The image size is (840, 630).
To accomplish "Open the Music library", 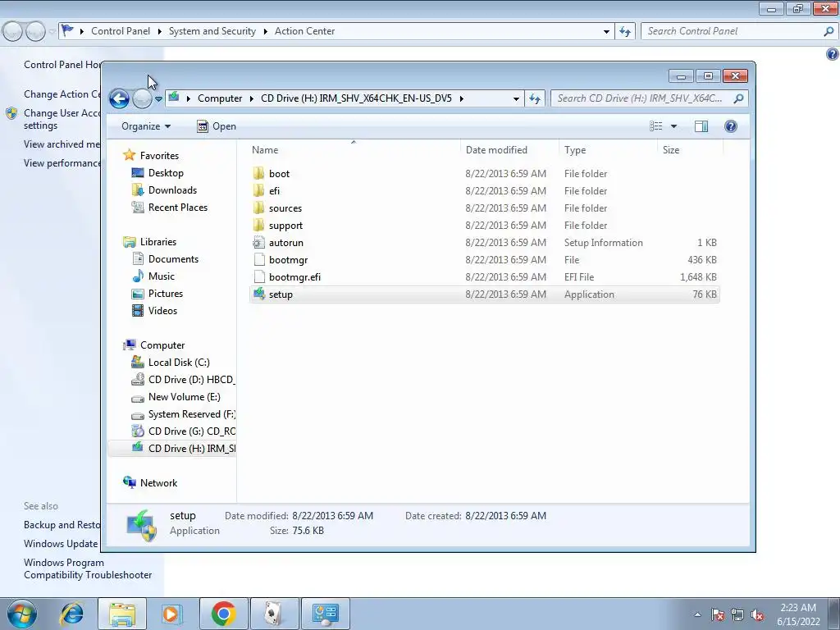I will click(162, 276).
